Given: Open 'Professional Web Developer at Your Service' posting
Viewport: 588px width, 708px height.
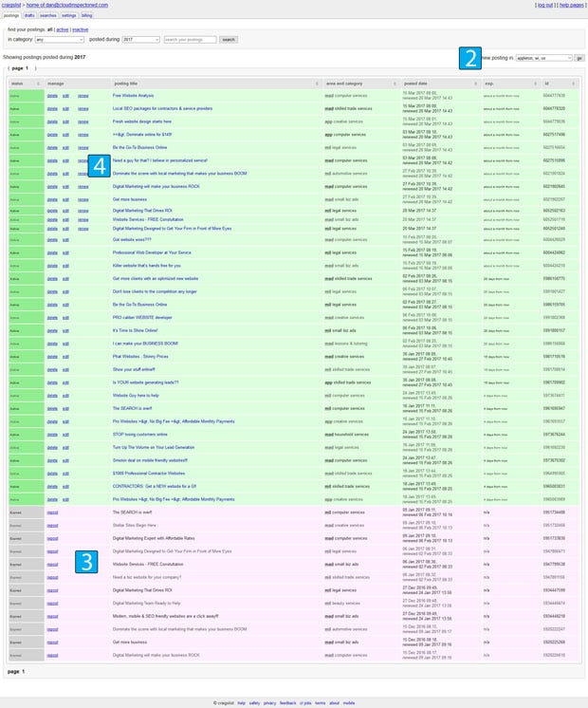Looking at the screenshot, I should point(152,252).
